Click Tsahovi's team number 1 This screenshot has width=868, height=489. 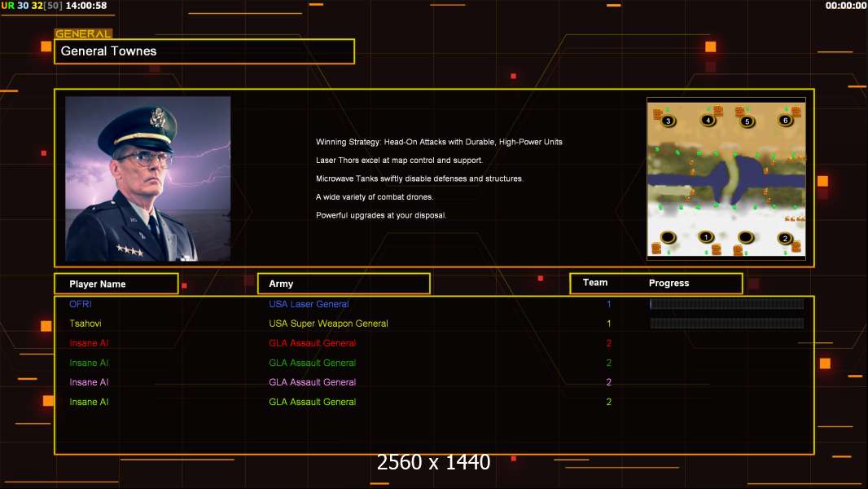click(608, 324)
